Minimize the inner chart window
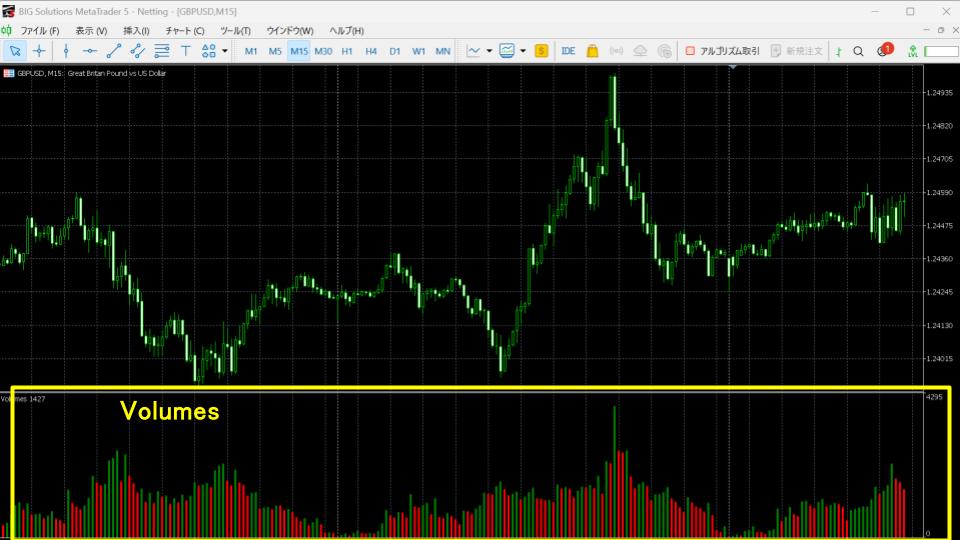 pos(926,30)
